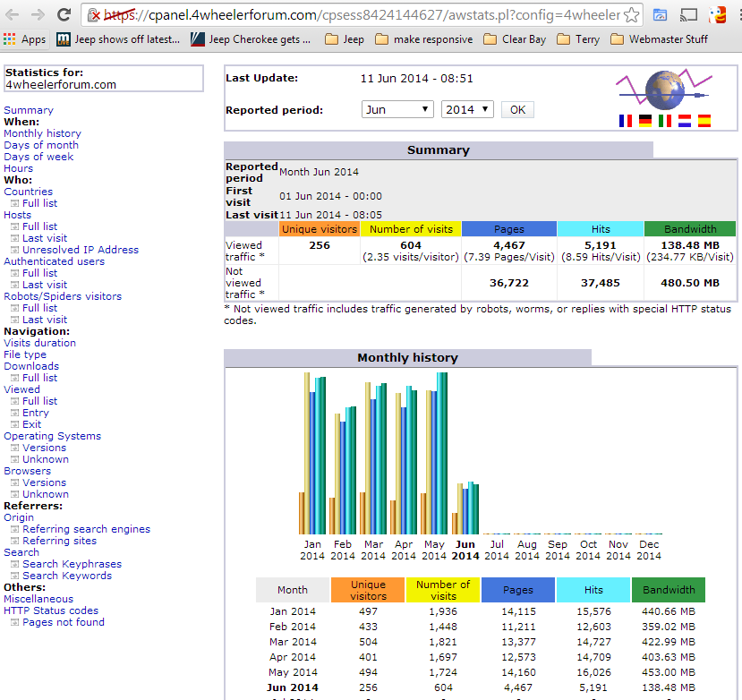Open the Apps grid shortcut
Viewport: 742px width, 700px height.
point(24,39)
